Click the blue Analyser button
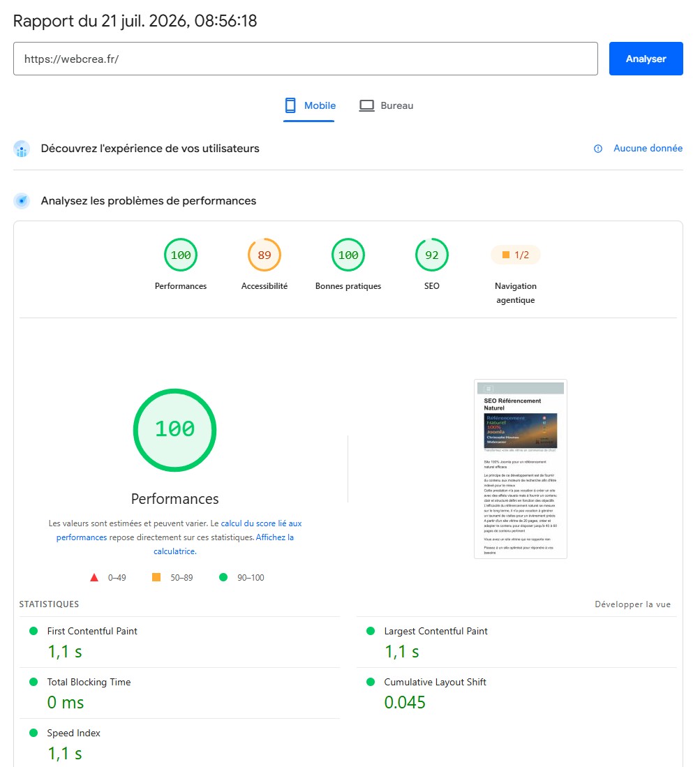Image resolution: width=700 pixels, height=767 pixels. 646,59
